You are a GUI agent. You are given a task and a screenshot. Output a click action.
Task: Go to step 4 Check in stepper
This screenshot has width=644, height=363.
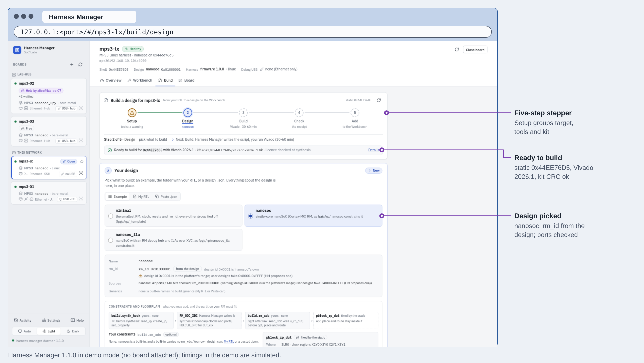click(x=299, y=113)
